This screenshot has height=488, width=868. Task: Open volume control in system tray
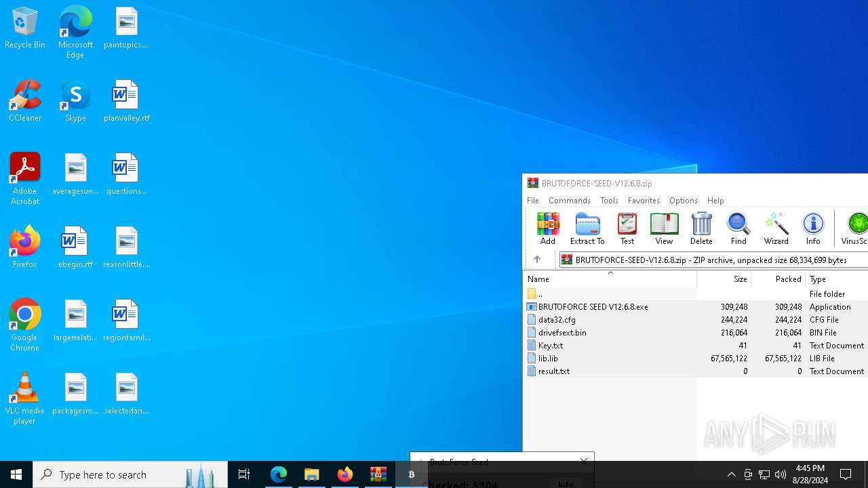pos(781,474)
